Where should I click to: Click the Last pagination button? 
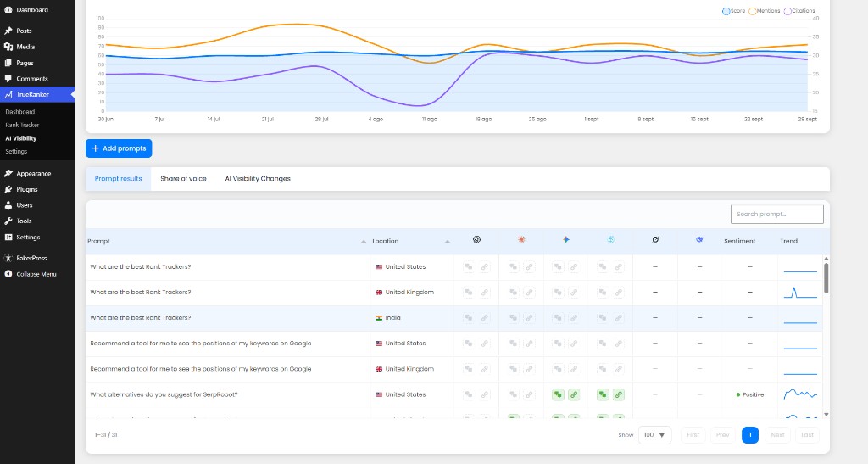tap(807, 435)
